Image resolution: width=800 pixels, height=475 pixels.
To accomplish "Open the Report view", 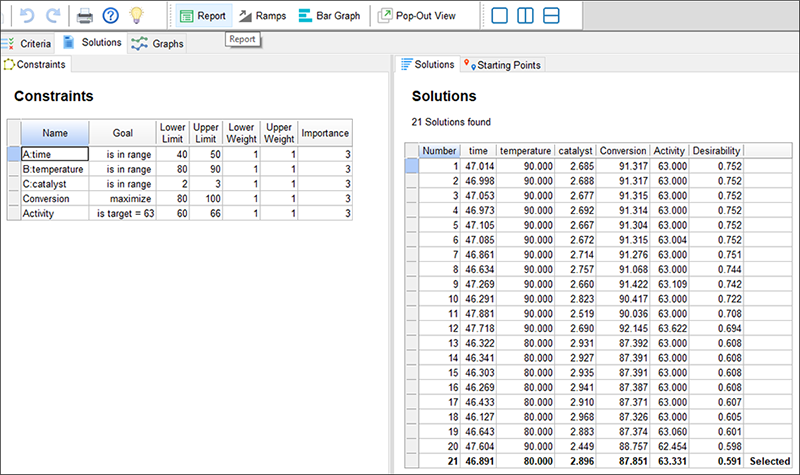I will click(202, 16).
